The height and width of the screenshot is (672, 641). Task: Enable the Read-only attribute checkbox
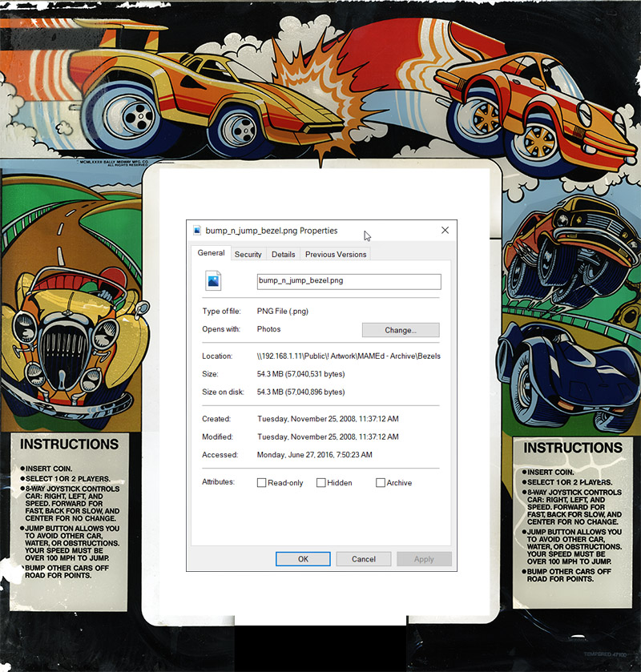pyautogui.click(x=261, y=483)
